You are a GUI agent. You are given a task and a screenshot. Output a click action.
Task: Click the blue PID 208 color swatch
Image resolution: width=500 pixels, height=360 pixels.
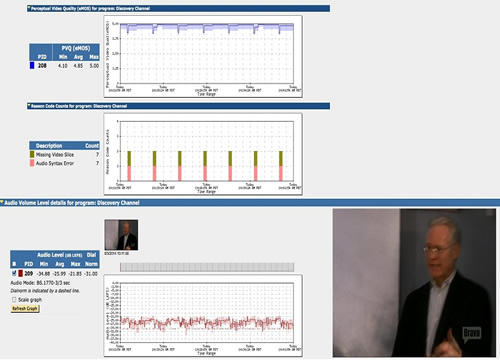tap(32, 65)
